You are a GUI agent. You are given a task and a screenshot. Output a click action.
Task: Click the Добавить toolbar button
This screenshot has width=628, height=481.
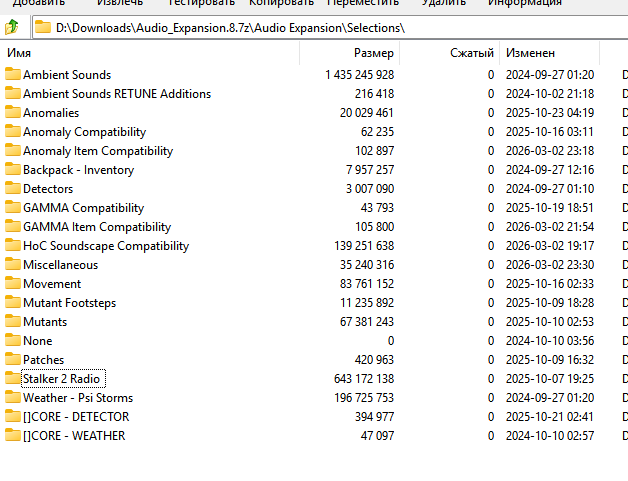click(38, 3)
